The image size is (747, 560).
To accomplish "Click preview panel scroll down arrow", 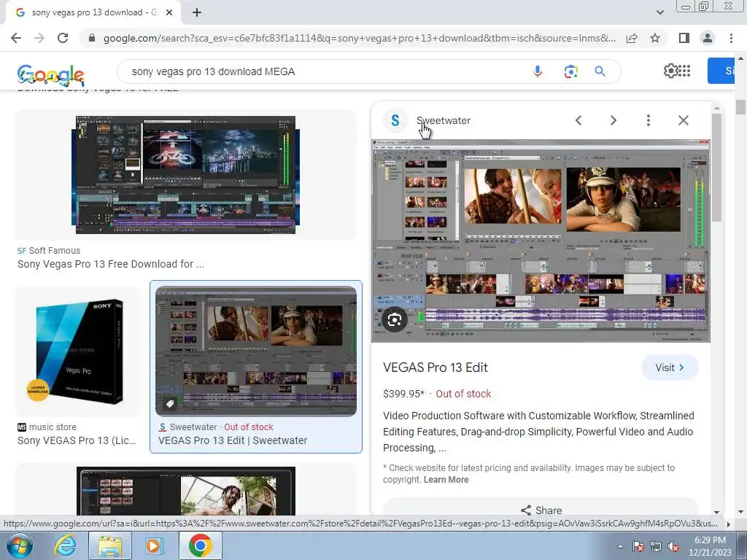I will pyautogui.click(x=716, y=512).
